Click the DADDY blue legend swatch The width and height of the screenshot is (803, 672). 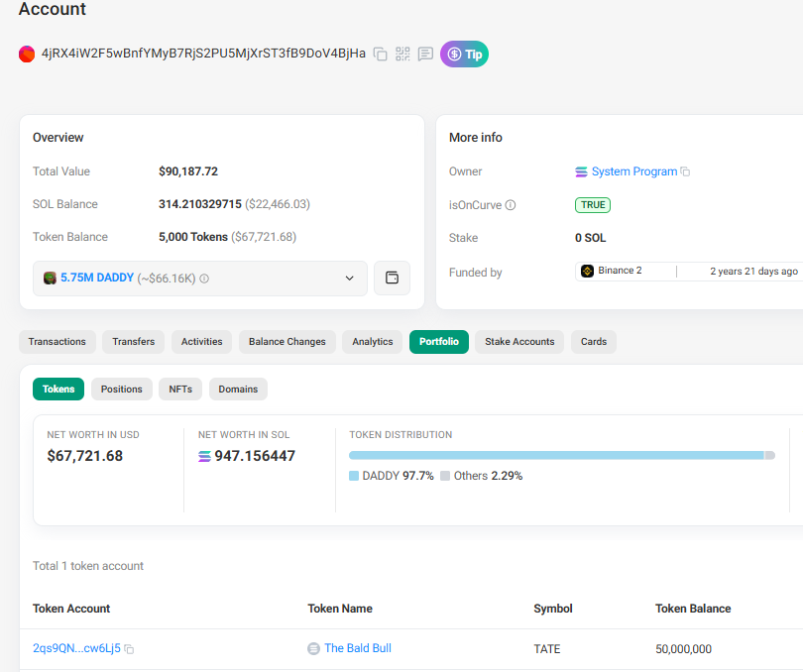click(x=354, y=476)
